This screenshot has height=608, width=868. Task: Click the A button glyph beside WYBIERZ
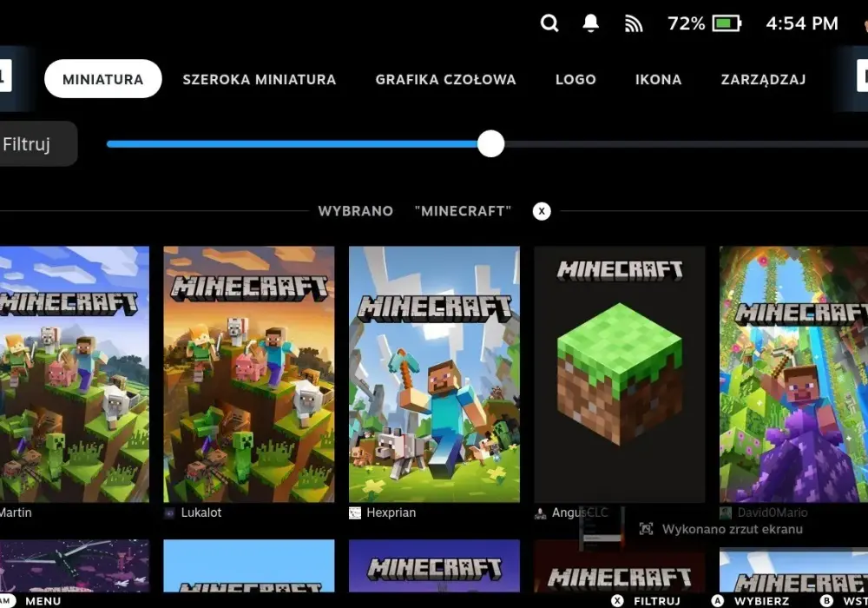[718, 601]
